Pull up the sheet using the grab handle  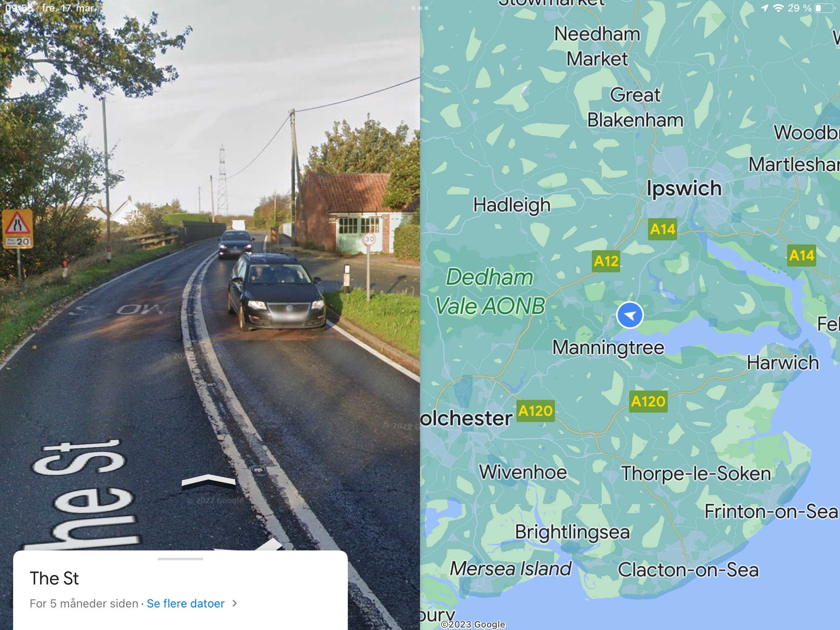(x=180, y=559)
